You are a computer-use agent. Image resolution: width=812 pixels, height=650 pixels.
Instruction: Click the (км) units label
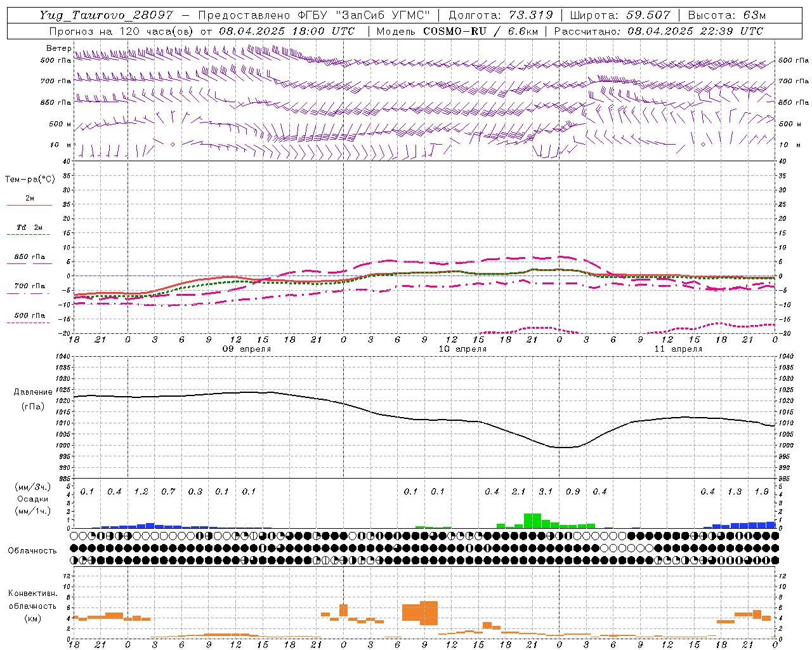click(x=33, y=618)
